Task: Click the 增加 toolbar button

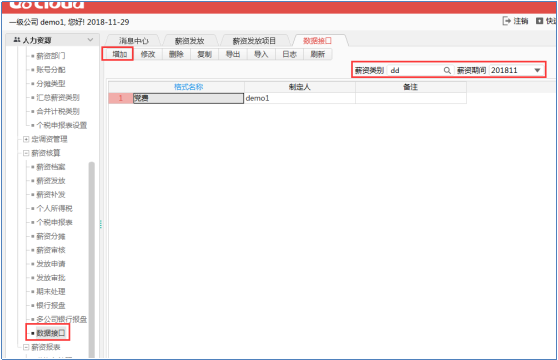Action: coord(120,54)
